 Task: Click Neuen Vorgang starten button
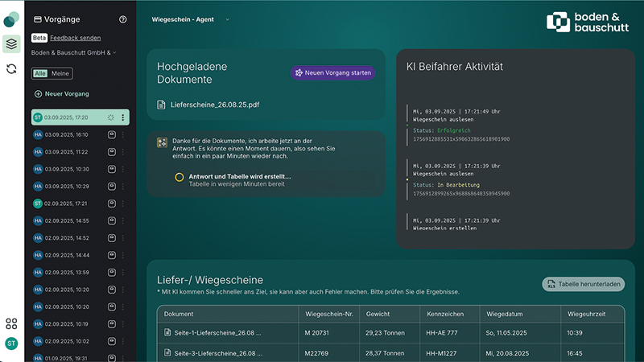(x=332, y=73)
